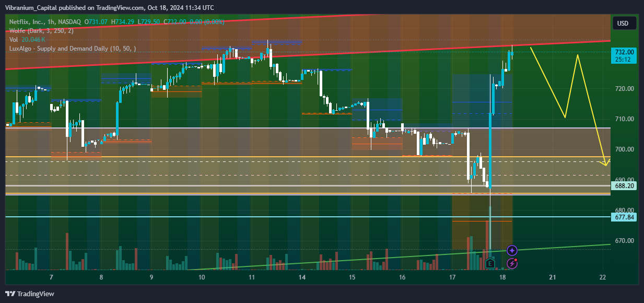Click date label 11 on time axis
Viewport: 644px width, 303px height.
click(x=251, y=277)
